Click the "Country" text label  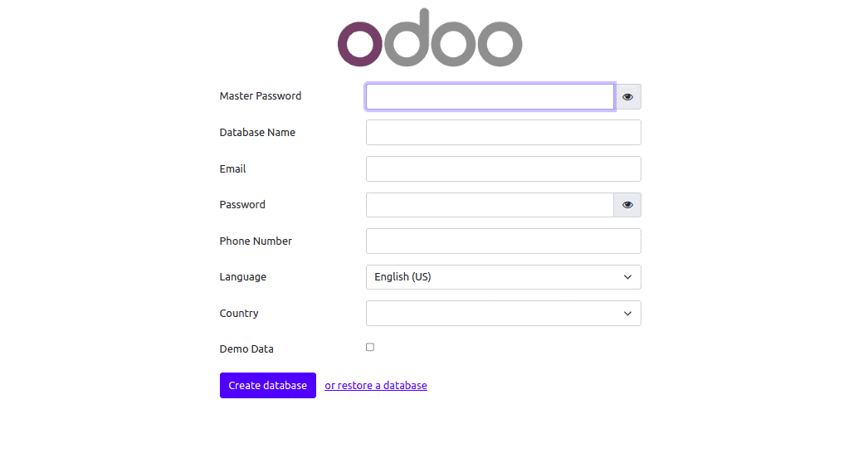[x=239, y=314]
